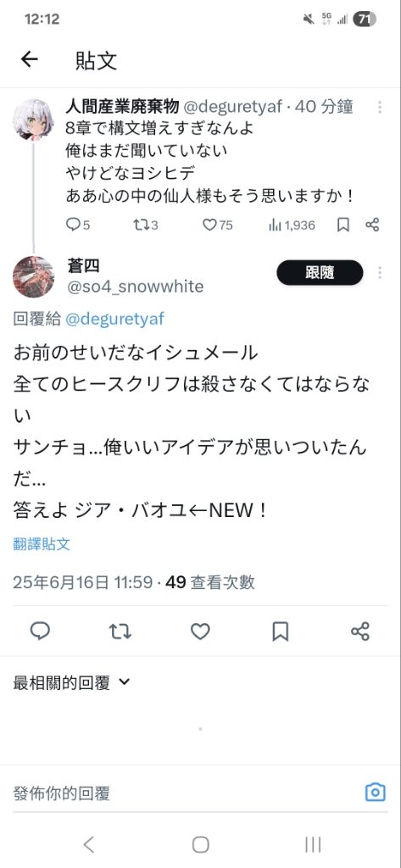
Task: Follow 蒼四 with the 跟隨 button
Action: tap(320, 272)
